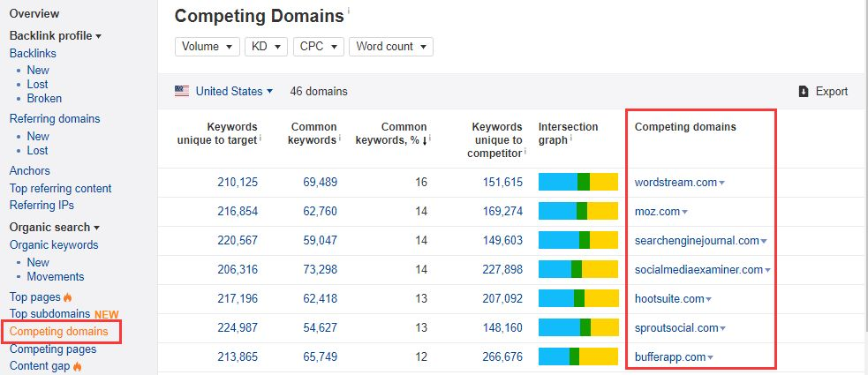The height and width of the screenshot is (375, 868).
Task: Select Competing domains in sidebar
Action: point(58,332)
